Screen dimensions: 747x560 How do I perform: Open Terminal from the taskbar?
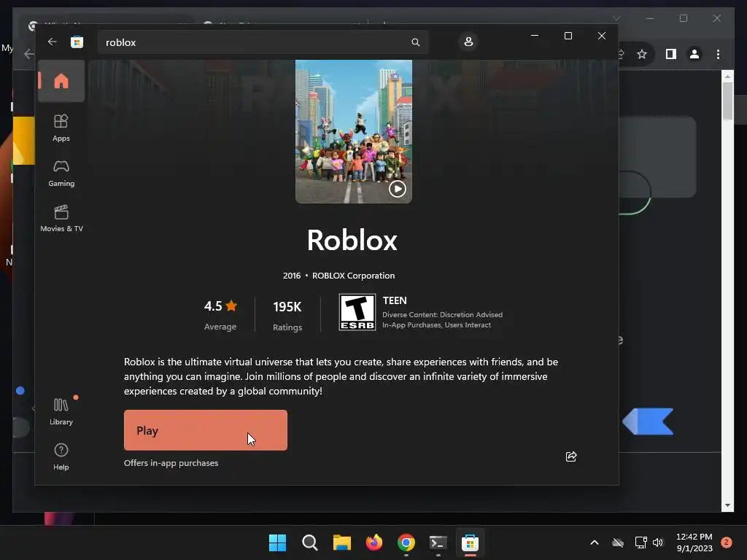[438, 542]
